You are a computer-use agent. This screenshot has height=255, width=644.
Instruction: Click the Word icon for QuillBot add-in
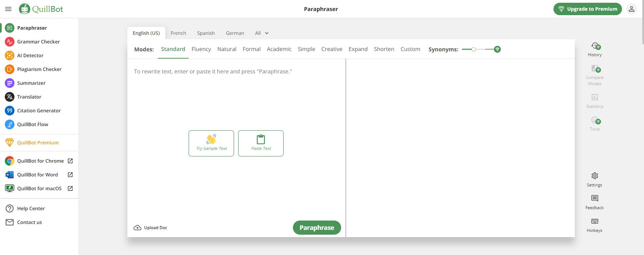(10, 175)
